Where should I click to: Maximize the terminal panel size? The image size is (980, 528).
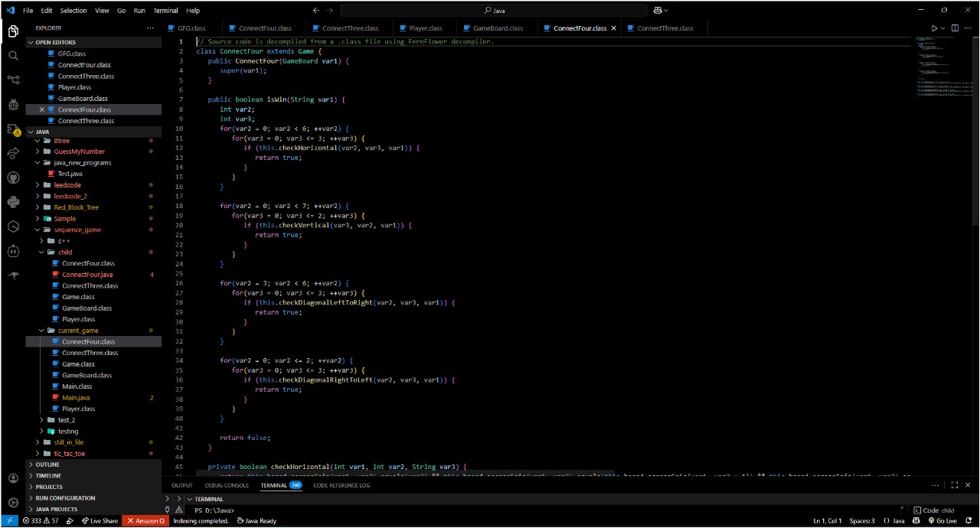pos(955,485)
